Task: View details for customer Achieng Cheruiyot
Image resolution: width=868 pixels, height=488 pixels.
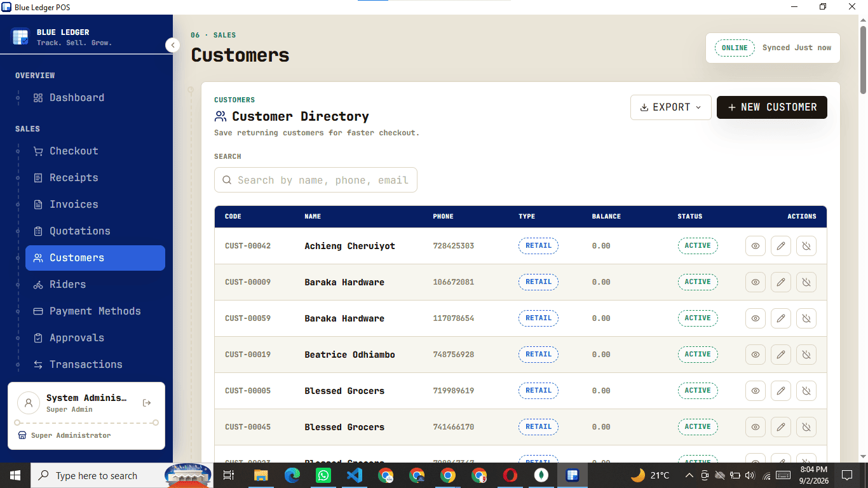Action: coord(756,246)
